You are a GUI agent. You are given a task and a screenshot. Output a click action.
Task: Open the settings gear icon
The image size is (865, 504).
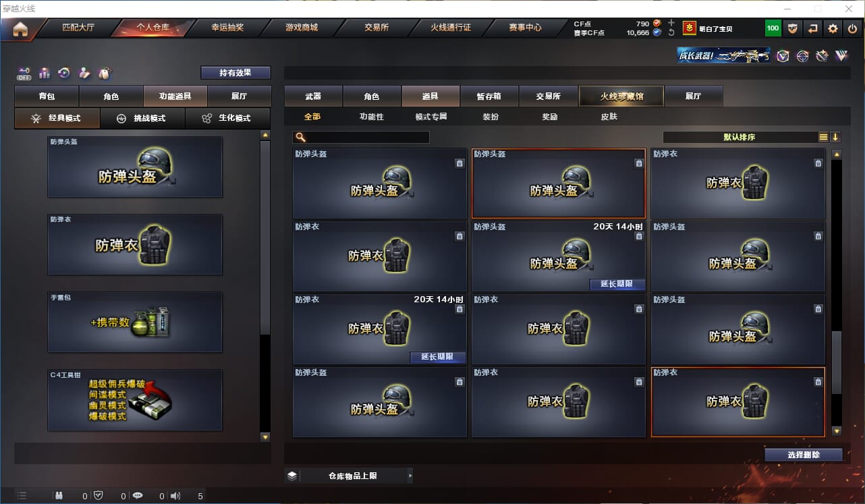point(833,28)
